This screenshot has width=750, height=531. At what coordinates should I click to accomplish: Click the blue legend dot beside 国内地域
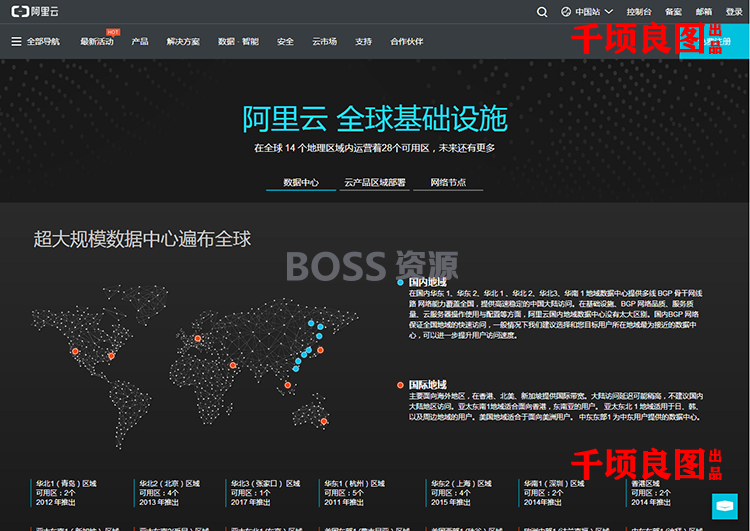click(400, 283)
